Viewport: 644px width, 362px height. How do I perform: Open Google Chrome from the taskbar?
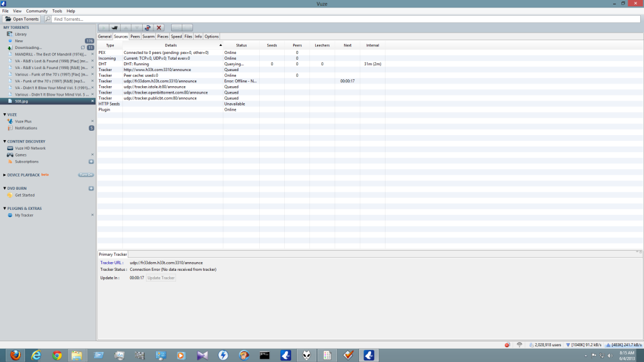tap(57, 355)
